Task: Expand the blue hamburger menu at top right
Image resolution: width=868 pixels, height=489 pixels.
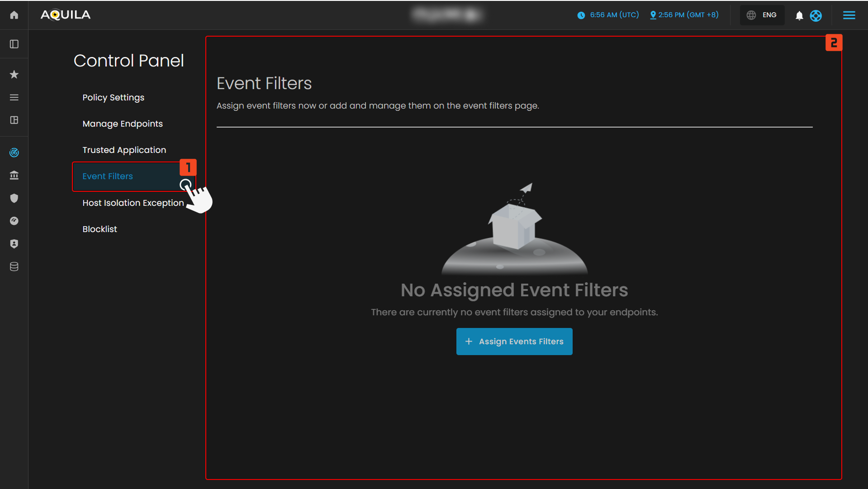Action: (x=849, y=15)
